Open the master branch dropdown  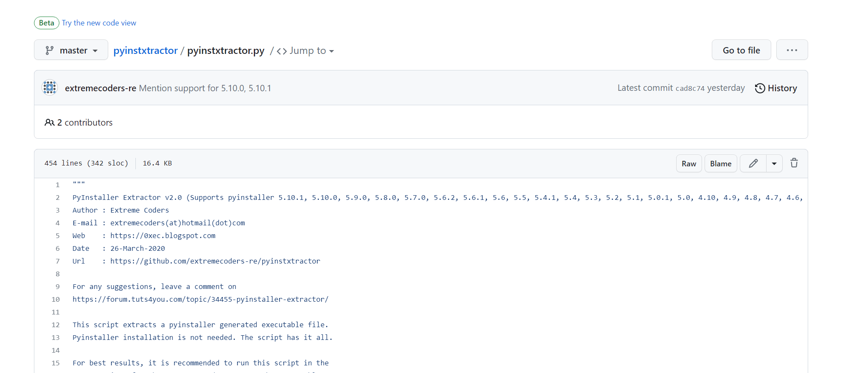tap(71, 50)
